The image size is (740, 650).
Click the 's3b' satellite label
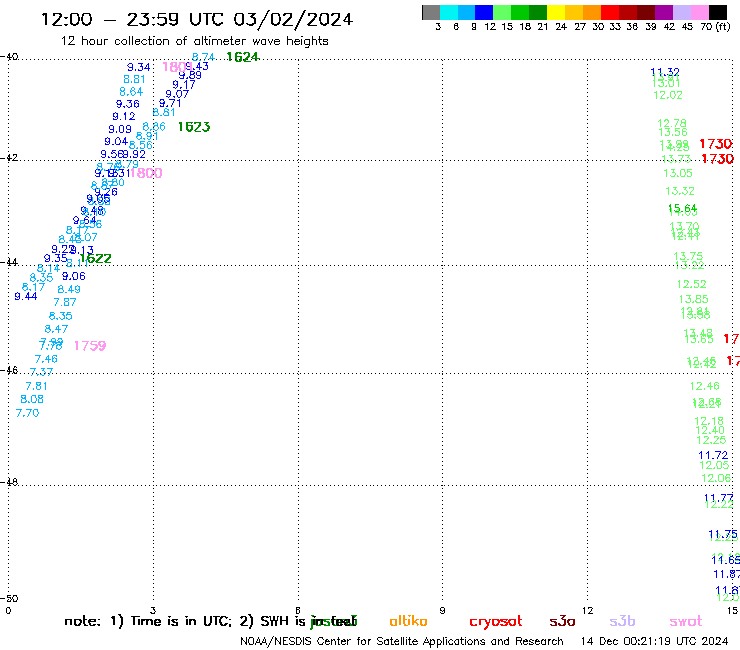(x=622, y=621)
